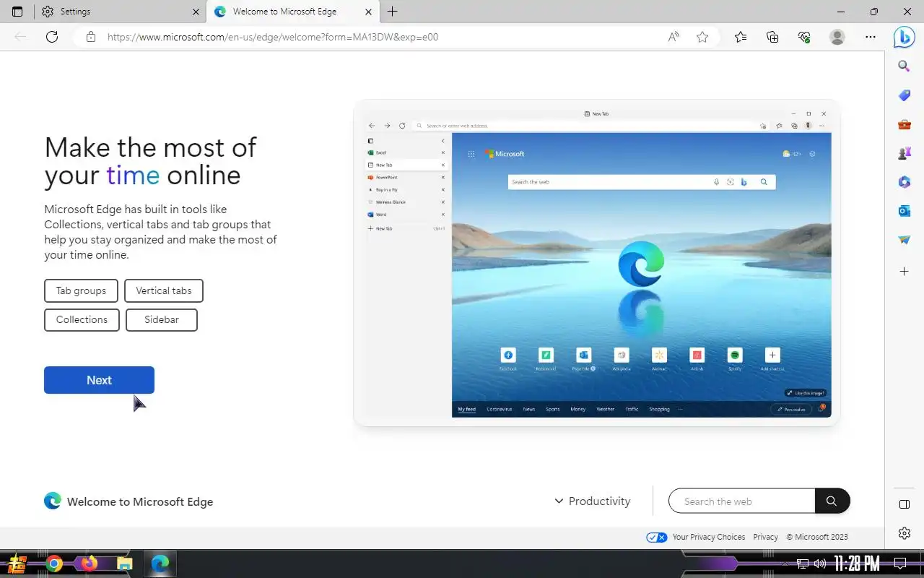Open Bing chat sidebar button

coord(904,37)
